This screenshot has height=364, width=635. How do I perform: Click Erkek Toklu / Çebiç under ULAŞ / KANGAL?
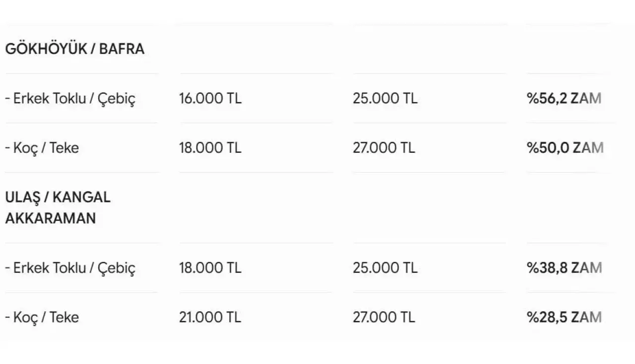point(70,268)
